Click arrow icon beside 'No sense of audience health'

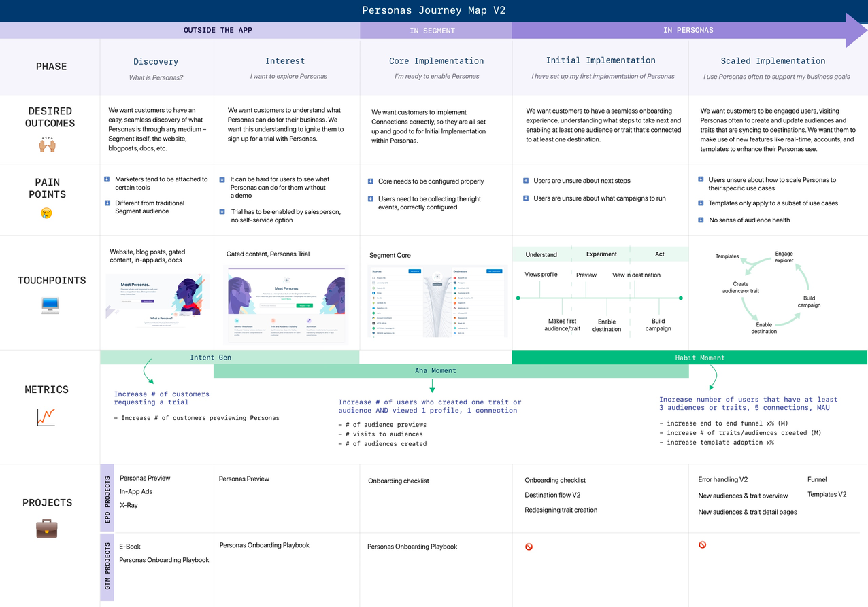pos(701,220)
